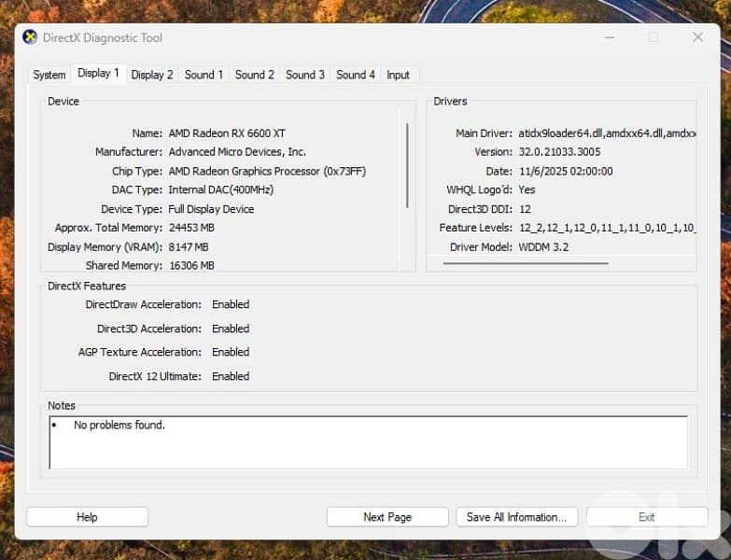Close the DirectX Diagnostic Tool window
This screenshot has height=560, width=731.
pos(697,37)
